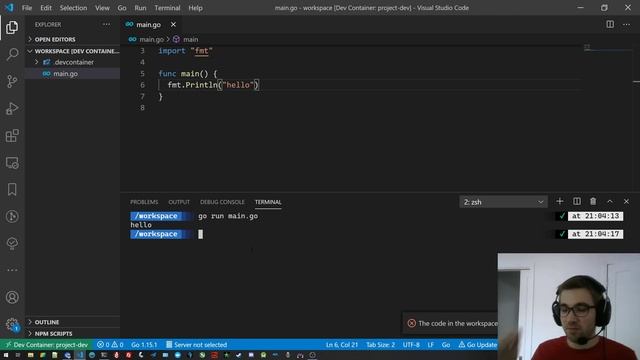Open Explorer more actions ellipsis
640x360 pixels.
point(107,24)
